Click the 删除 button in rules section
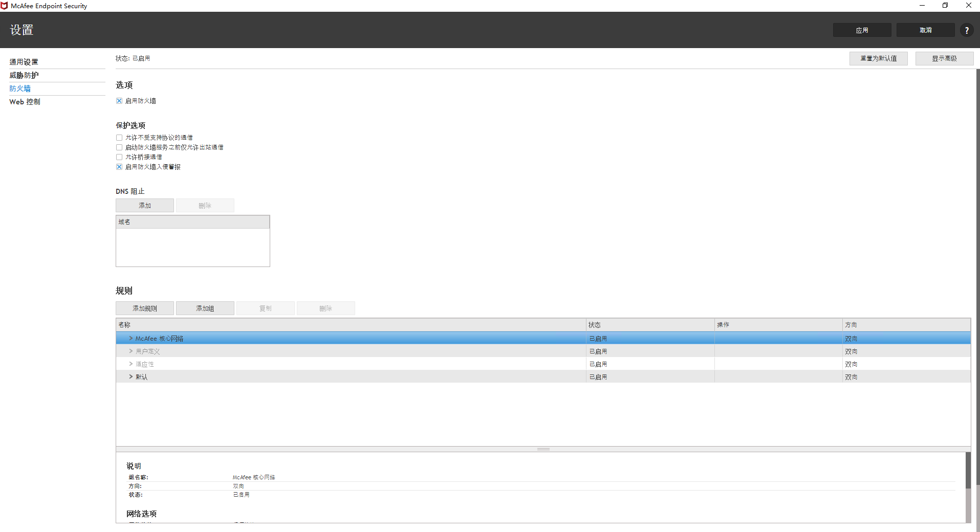The width and height of the screenshot is (980, 532). pyautogui.click(x=326, y=308)
